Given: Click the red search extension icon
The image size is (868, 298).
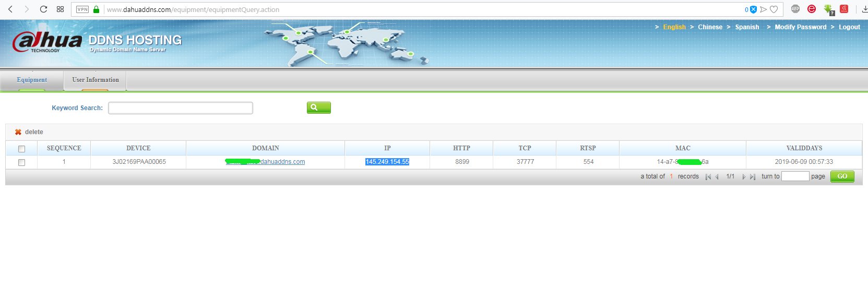Looking at the screenshot, I should click(844, 9).
